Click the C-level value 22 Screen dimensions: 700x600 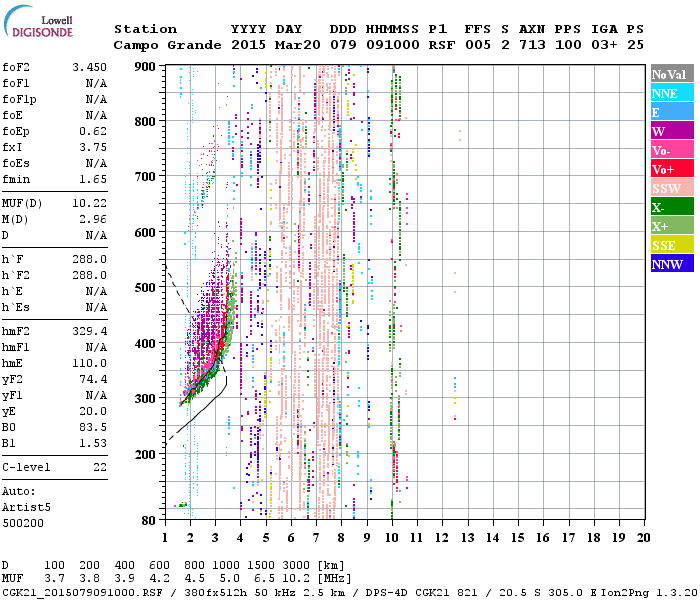[100, 468]
